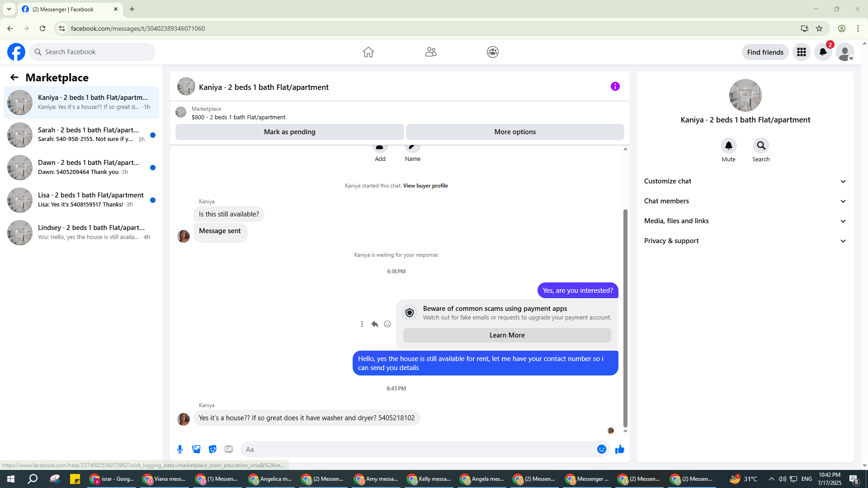The height and width of the screenshot is (488, 868).
Task: Click the Facebook logo icon
Action: 16,52
